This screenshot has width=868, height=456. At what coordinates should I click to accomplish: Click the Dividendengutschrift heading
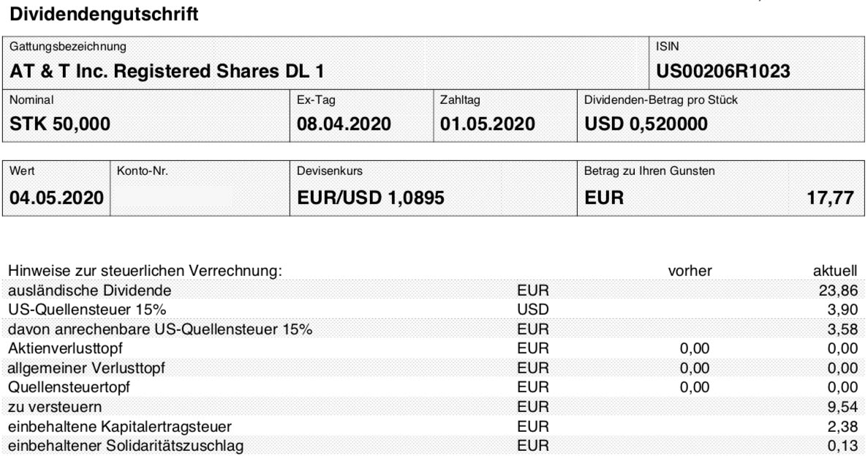point(104,14)
